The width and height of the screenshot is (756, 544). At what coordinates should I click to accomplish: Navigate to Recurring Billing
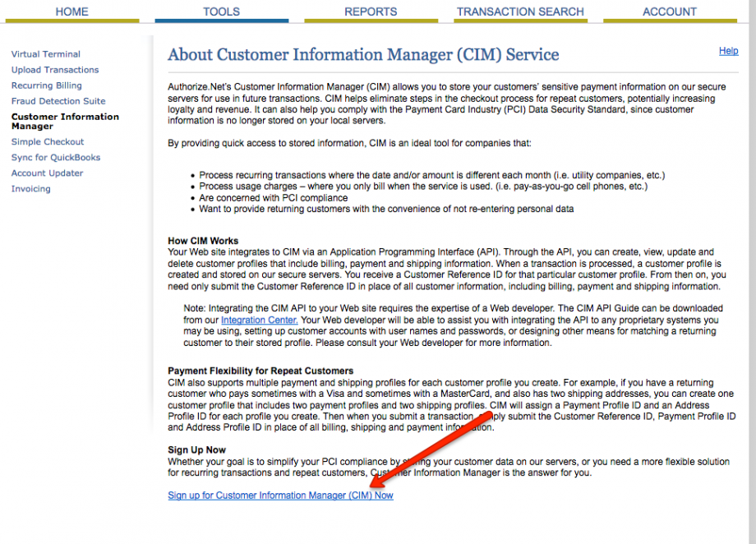[x=47, y=85]
